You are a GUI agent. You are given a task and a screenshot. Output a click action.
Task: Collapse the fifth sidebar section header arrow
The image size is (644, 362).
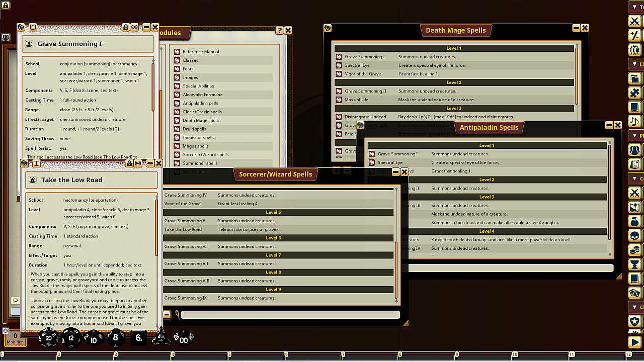coord(634,307)
